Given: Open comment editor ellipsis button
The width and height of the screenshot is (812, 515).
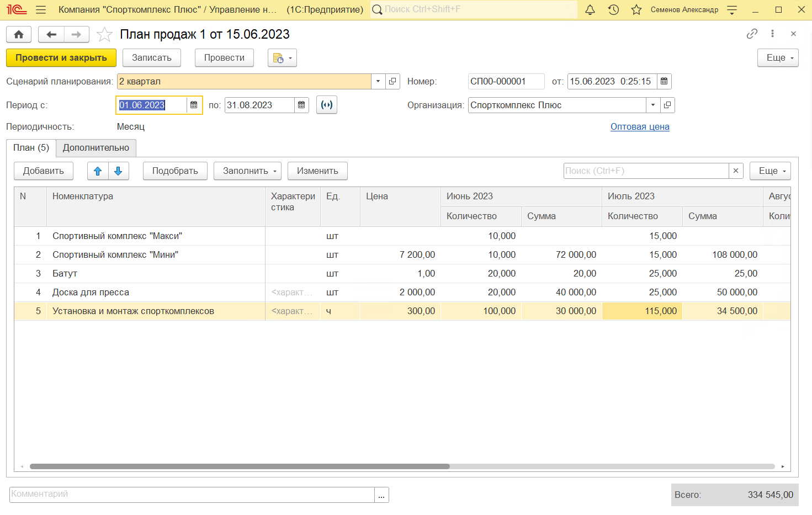Looking at the screenshot, I should (x=381, y=495).
